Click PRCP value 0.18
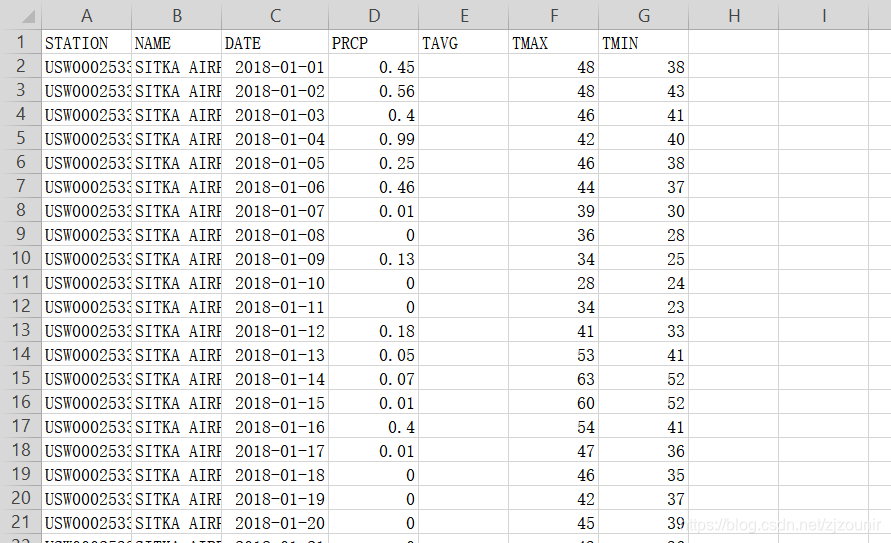 pyautogui.click(x=373, y=331)
